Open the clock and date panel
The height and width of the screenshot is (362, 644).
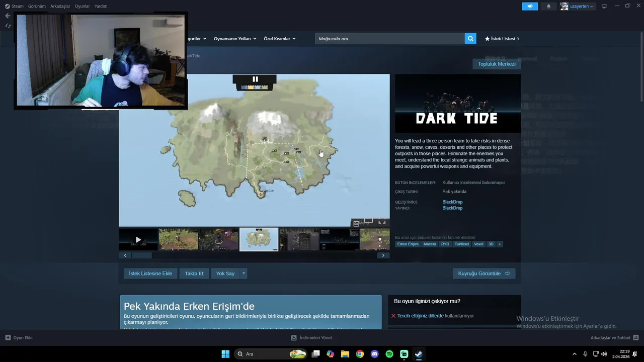point(621,354)
